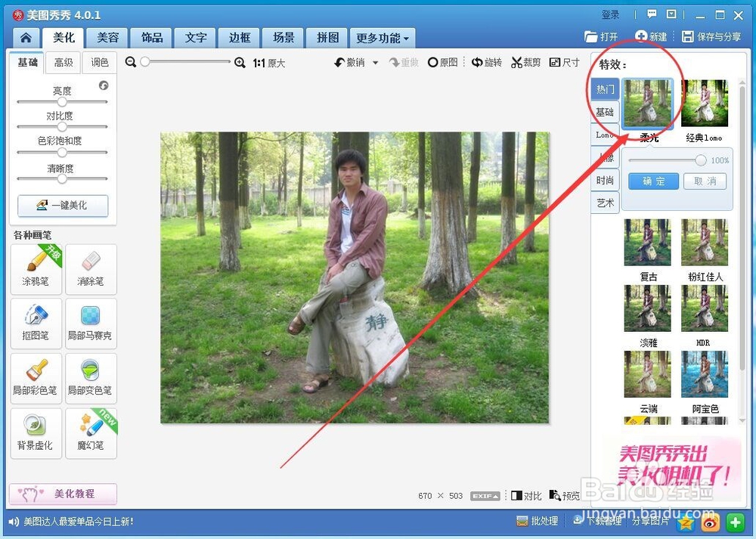The height and width of the screenshot is (539, 756).
Task: Toggle the 对比 compare view
Action: pos(526,496)
